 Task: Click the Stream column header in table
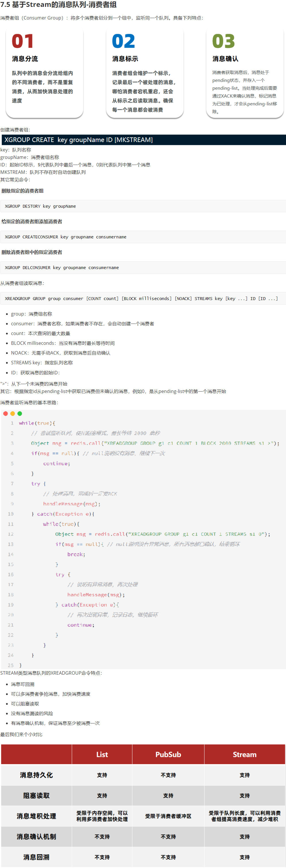245,754
